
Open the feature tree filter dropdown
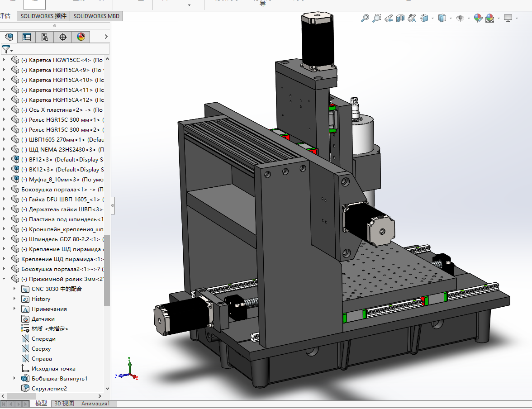click(x=7, y=49)
